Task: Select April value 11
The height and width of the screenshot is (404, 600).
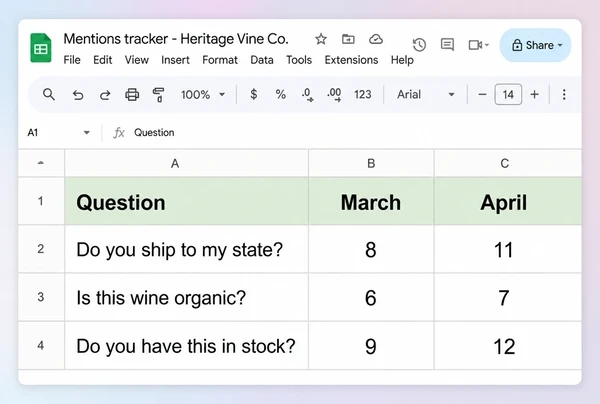Action: (508, 249)
